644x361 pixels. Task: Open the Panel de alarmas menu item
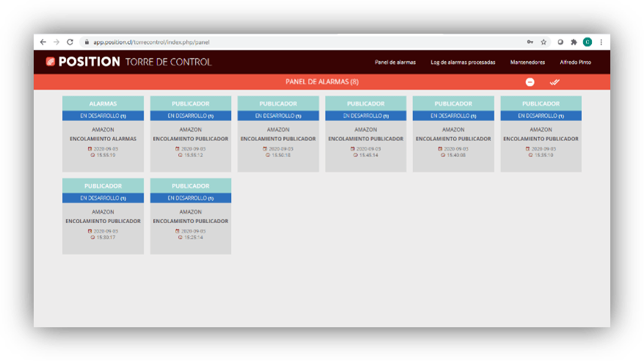[x=395, y=62]
